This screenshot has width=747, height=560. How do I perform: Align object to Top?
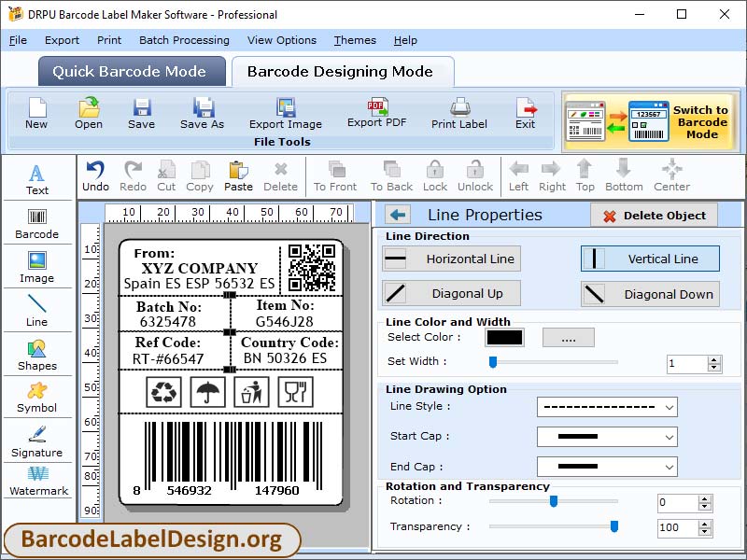pos(585,176)
